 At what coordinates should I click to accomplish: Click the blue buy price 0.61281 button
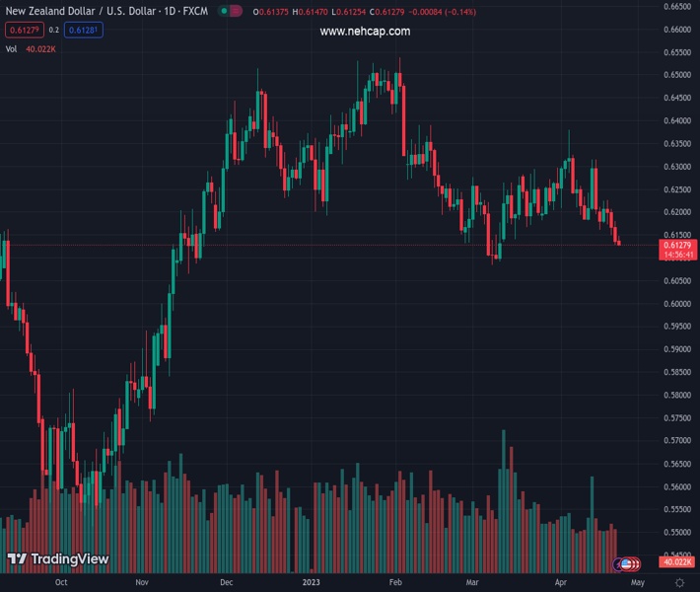tap(85, 30)
